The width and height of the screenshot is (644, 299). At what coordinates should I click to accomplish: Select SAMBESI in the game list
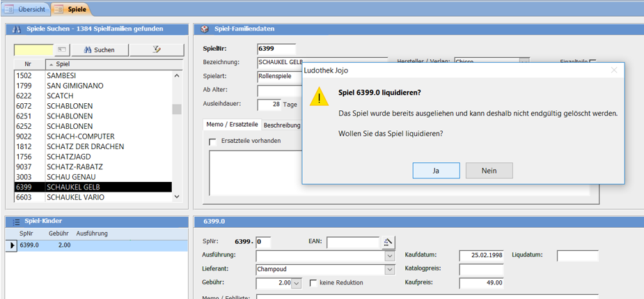tap(93, 76)
